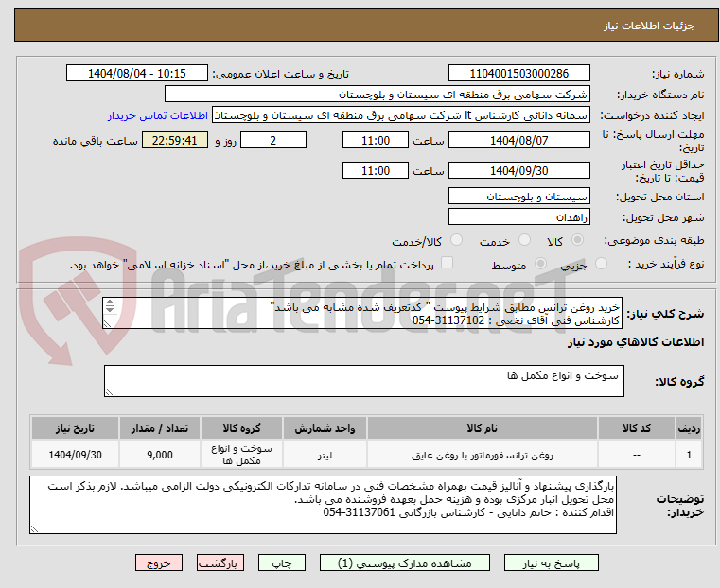Click the شماره نیاز field 1104001503000286

click(518, 74)
